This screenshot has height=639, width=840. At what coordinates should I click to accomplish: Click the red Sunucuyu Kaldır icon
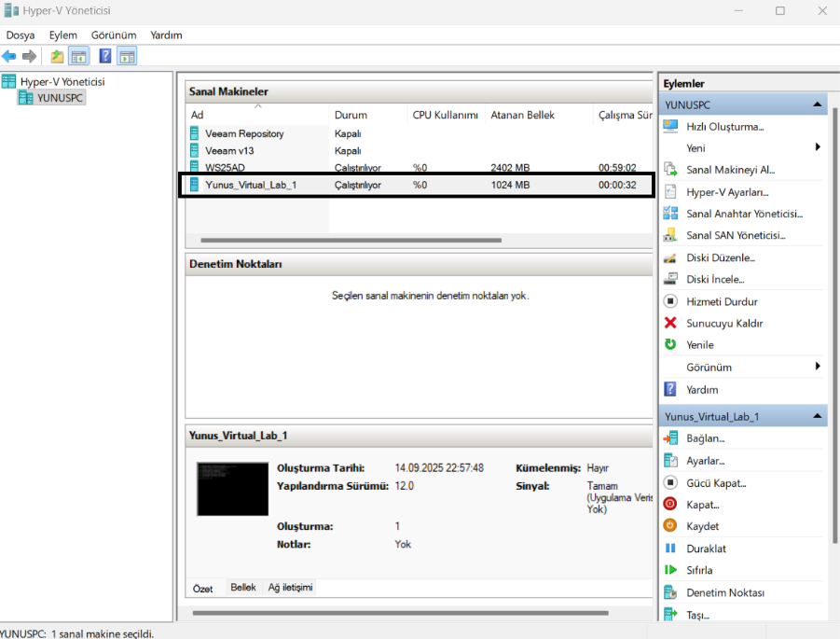pyautogui.click(x=669, y=324)
